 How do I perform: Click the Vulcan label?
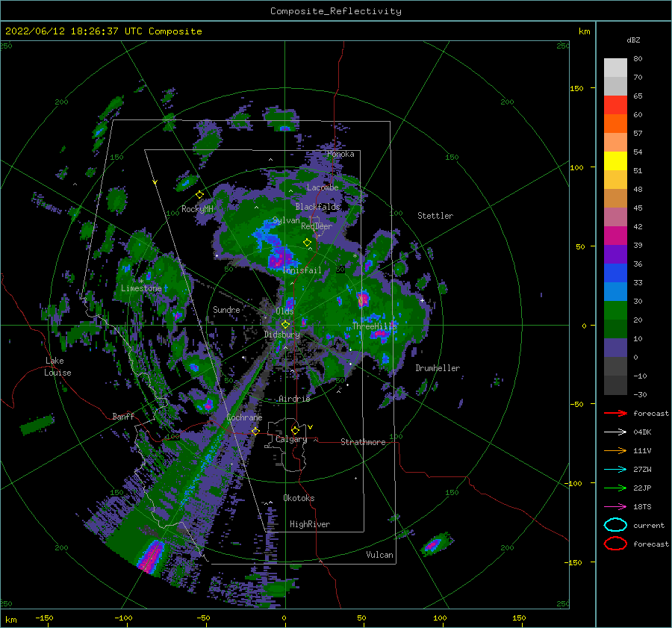(x=379, y=555)
